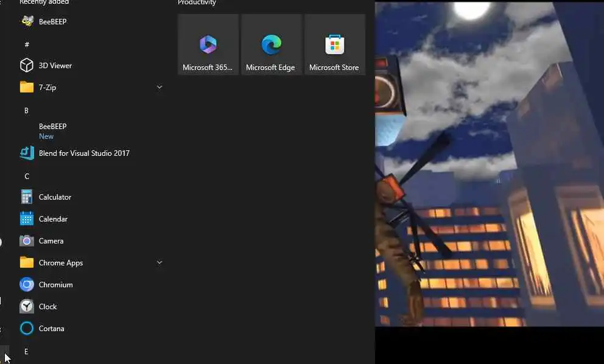The height and width of the screenshot is (364, 604).
Task: Open the Blend for Visual Studio 2017 icon
Action: click(x=27, y=153)
